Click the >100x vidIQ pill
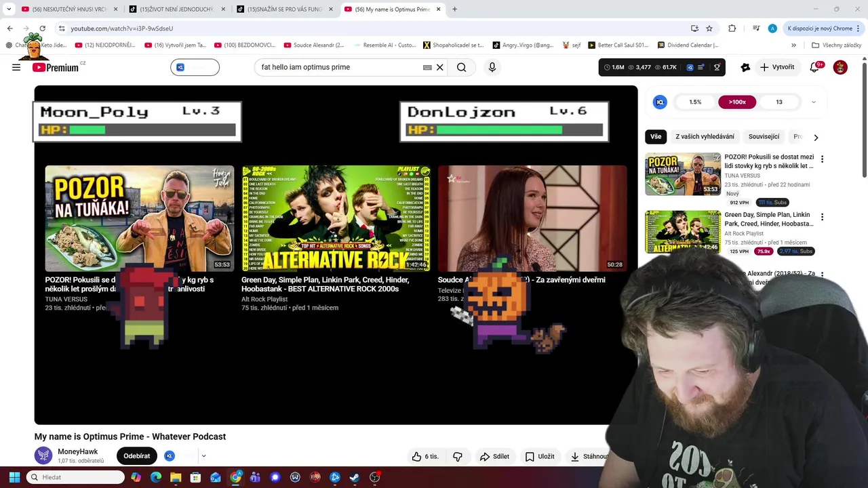Screen dimensions: 868x488 pos(737,102)
